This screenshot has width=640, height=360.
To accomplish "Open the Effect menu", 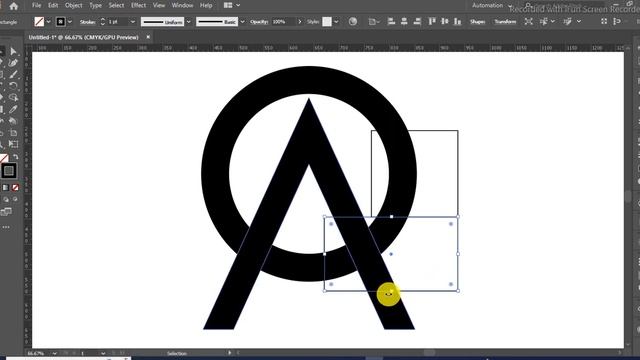I will pos(138,5).
